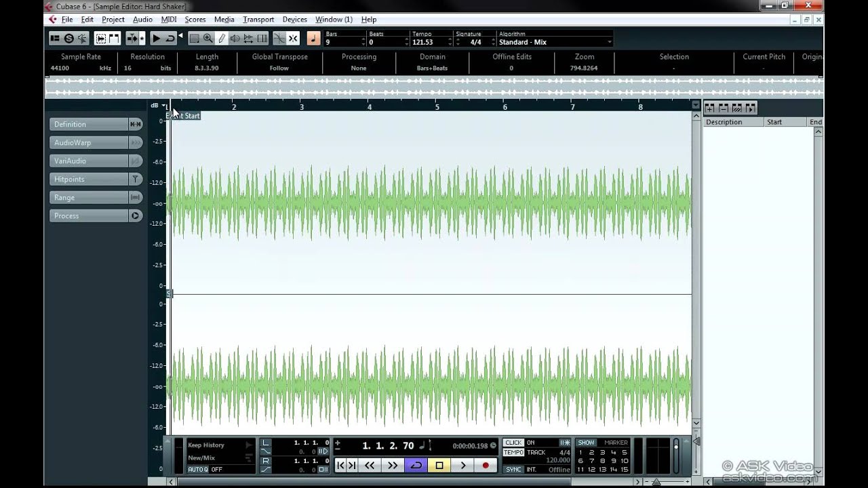Open the ruler display format dropdown
Viewport: 868px width, 488px height.
[696, 105]
